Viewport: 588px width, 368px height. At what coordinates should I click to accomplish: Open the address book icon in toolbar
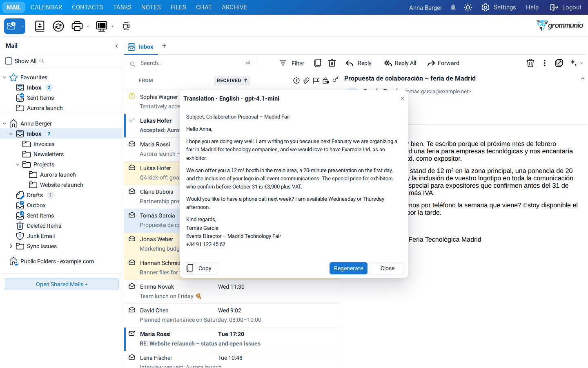(40, 26)
